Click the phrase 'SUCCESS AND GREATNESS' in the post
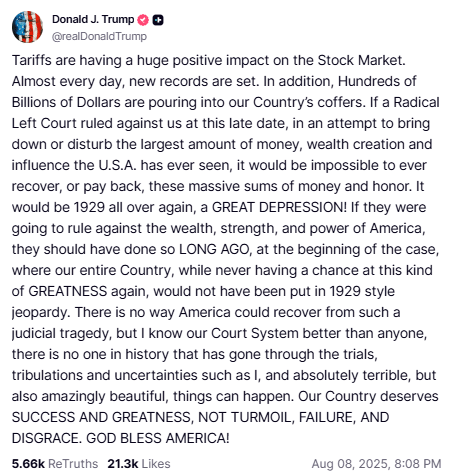 pos(101,417)
